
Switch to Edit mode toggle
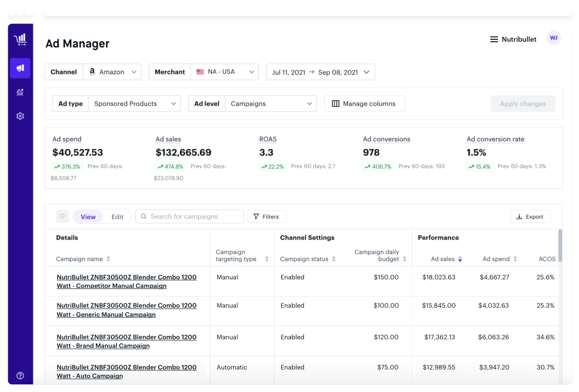pyautogui.click(x=117, y=217)
